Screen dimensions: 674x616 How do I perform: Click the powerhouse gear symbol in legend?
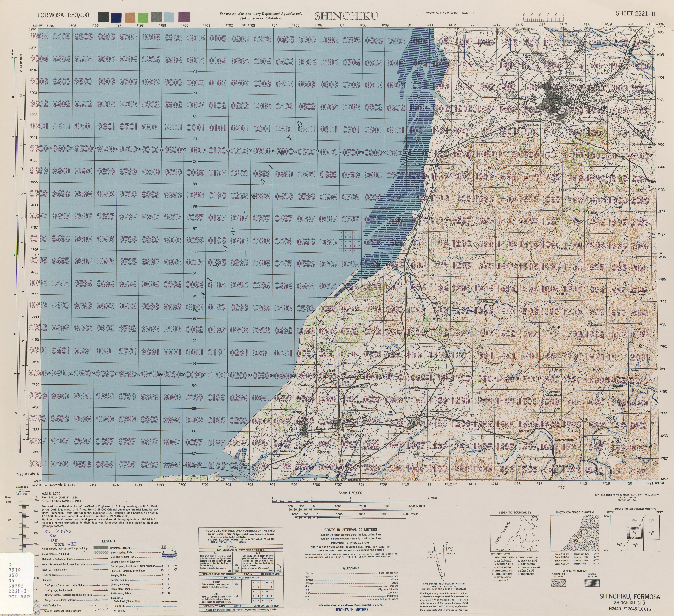(175, 569)
